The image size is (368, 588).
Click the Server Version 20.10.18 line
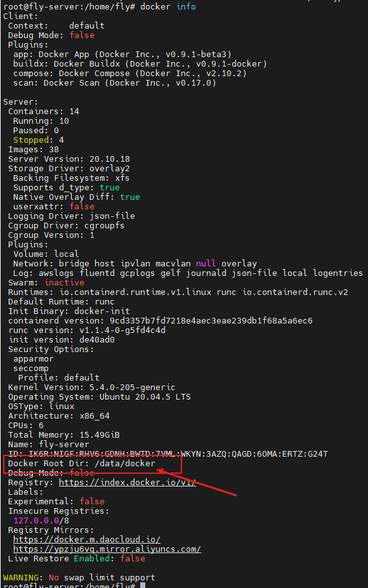click(x=69, y=159)
